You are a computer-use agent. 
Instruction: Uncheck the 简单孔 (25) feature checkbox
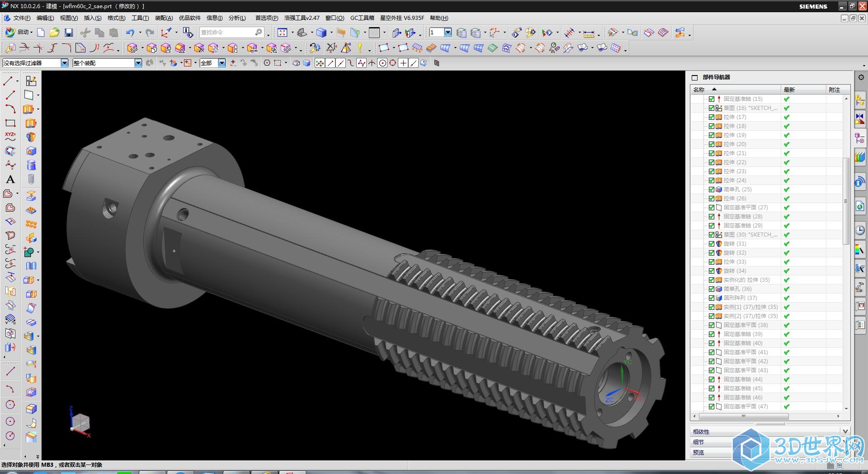(712, 190)
